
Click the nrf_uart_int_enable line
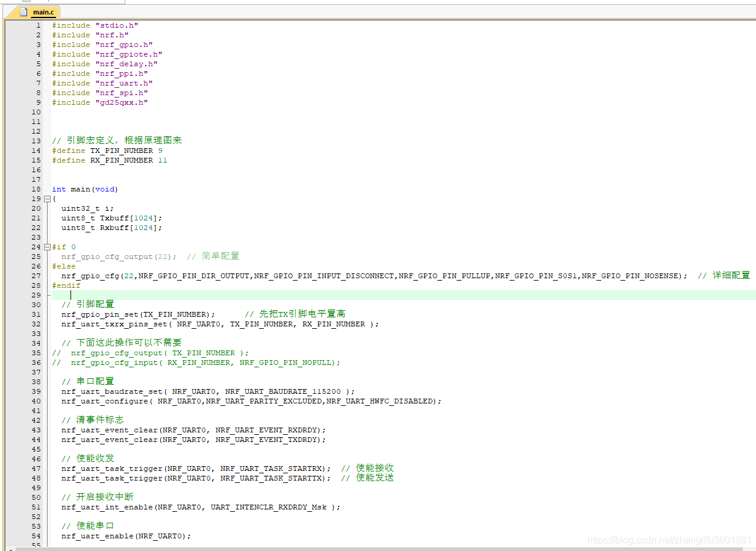(x=201, y=507)
